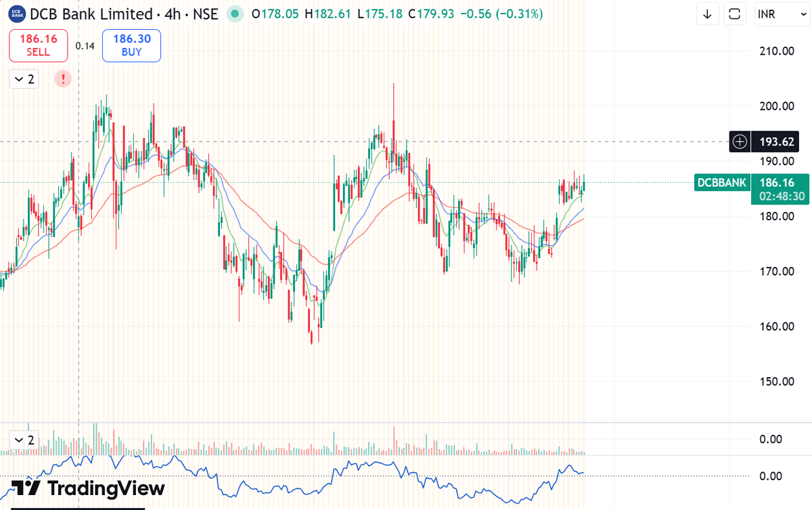The image size is (812, 510).
Task: Click the rounded square snapshot icon
Action: tap(735, 14)
